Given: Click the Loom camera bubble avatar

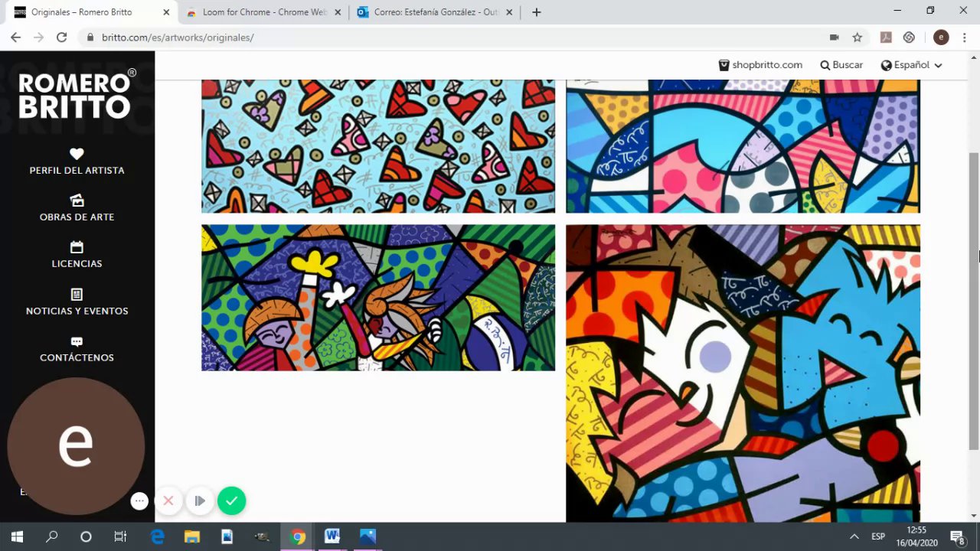Looking at the screenshot, I should [76, 446].
